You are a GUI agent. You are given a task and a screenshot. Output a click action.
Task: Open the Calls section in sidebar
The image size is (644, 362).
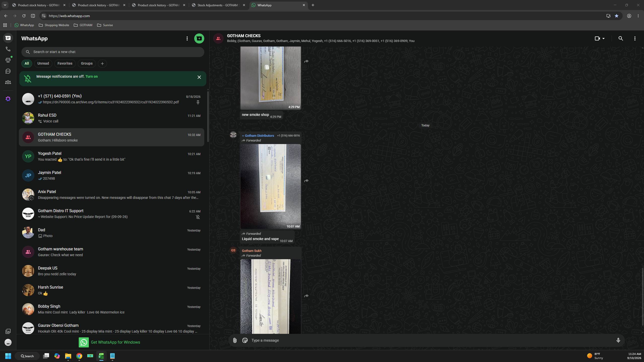8,49
